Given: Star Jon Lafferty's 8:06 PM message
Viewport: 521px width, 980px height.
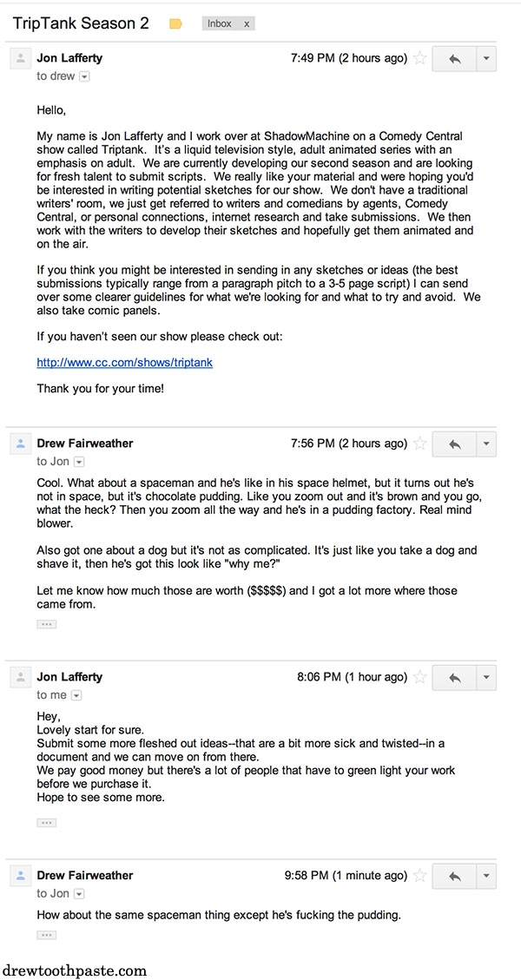Looking at the screenshot, I should (x=420, y=677).
